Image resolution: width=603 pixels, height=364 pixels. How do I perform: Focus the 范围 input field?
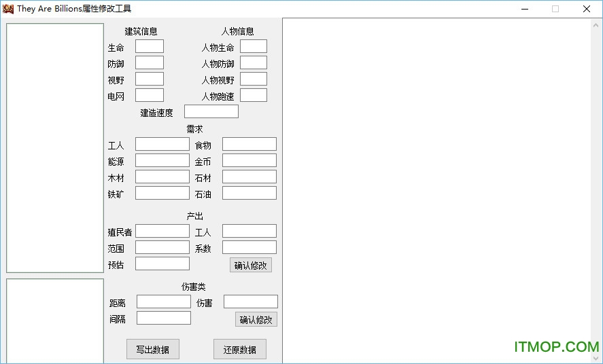(162, 247)
